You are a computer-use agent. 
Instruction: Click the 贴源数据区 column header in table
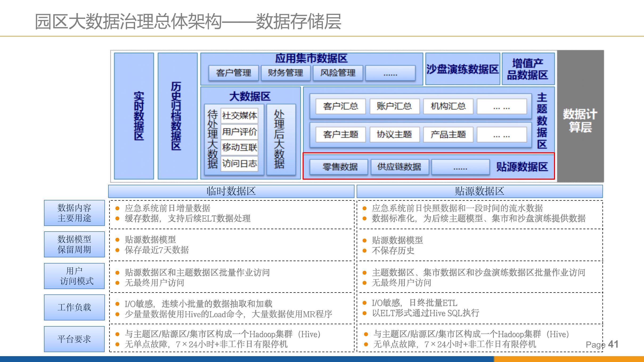click(x=479, y=191)
